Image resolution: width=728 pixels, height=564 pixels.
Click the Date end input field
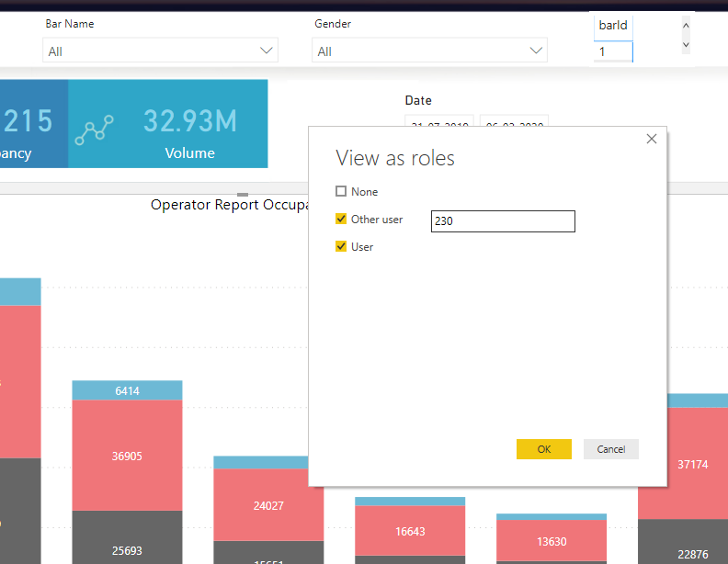tap(514, 120)
